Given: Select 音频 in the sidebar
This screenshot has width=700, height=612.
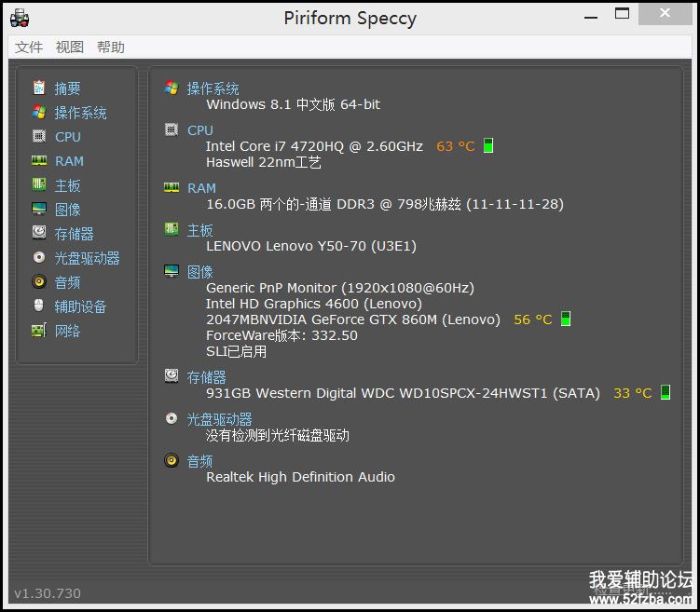Looking at the screenshot, I should [x=67, y=282].
